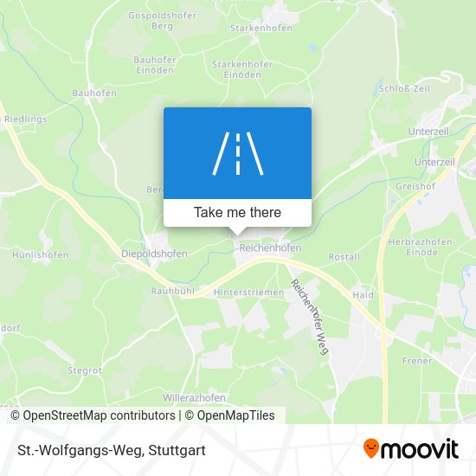Image resolution: width=476 pixels, height=476 pixels.
Task: Click the Willerazhofen label on the map
Action: (x=194, y=398)
